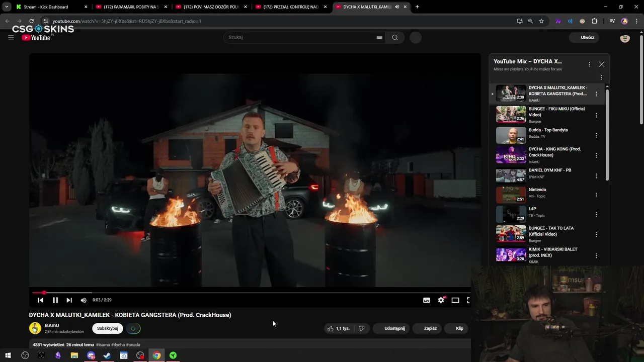Bookmark this page with the star icon
The image size is (644, 362).
click(x=541, y=21)
